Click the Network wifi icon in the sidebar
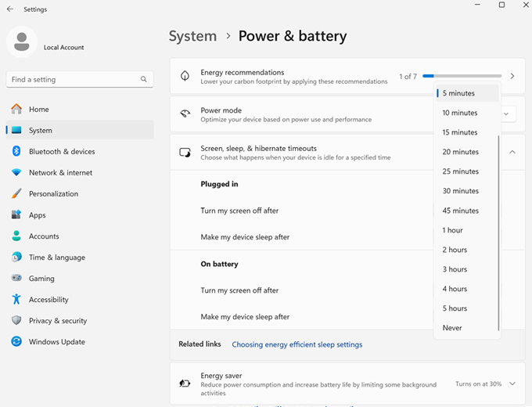Screen dimensions: 532x407 pyautogui.click(x=16, y=172)
